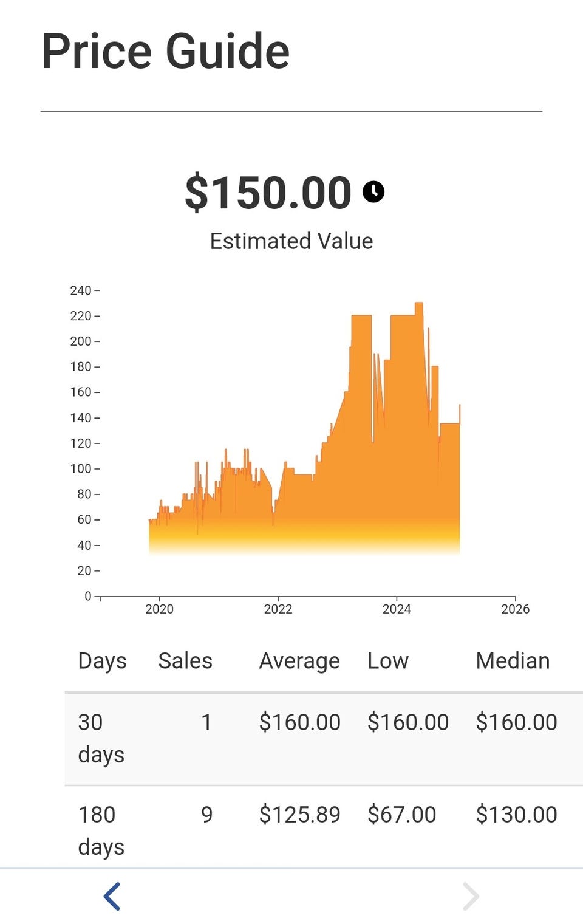Tap the Average column header
The width and height of the screenshot is (583, 924).
coord(299,661)
